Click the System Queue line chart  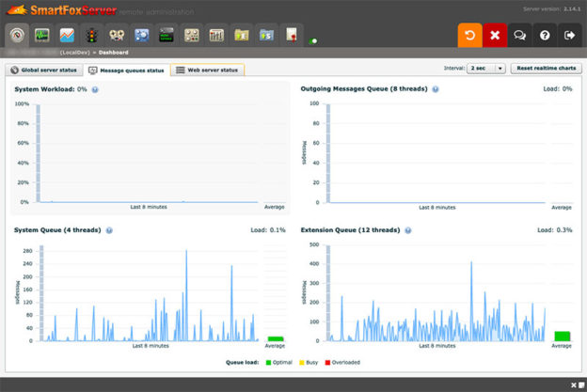[149, 293]
